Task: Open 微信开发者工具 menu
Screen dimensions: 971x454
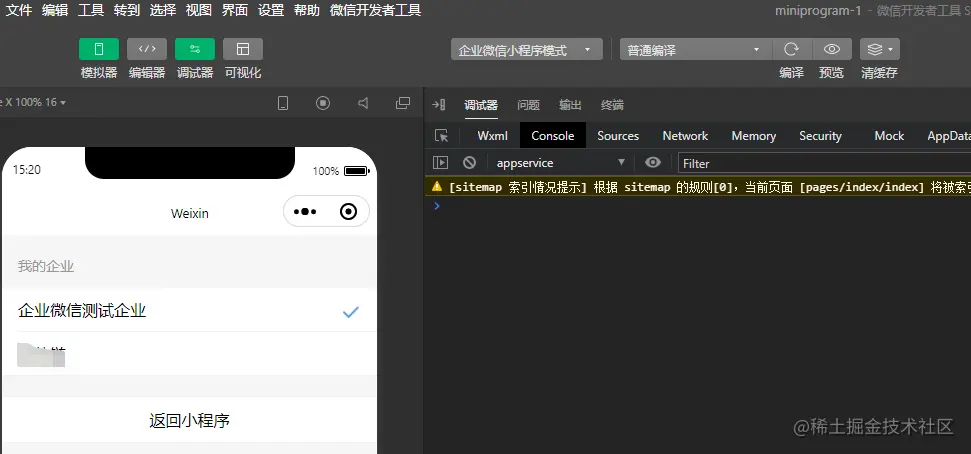Action: pyautogui.click(x=375, y=10)
